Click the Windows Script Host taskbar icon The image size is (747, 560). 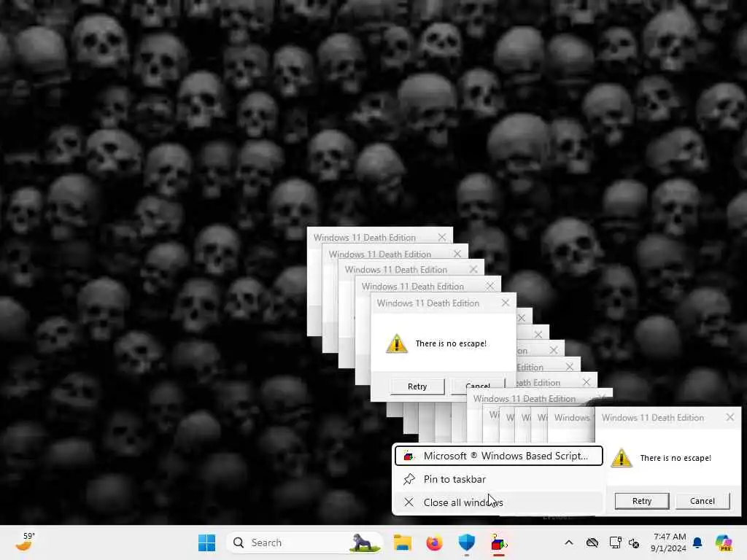(498, 542)
